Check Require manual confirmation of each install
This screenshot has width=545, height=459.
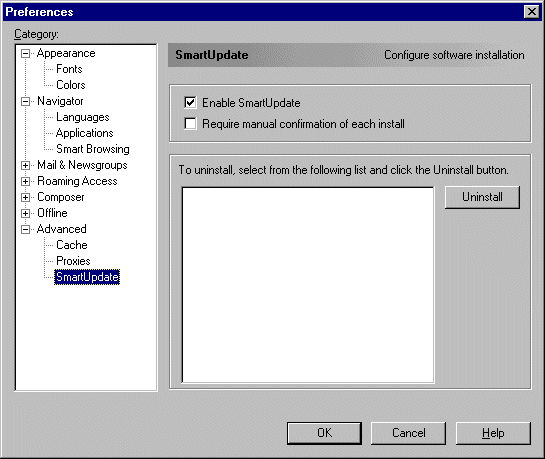tap(190, 123)
